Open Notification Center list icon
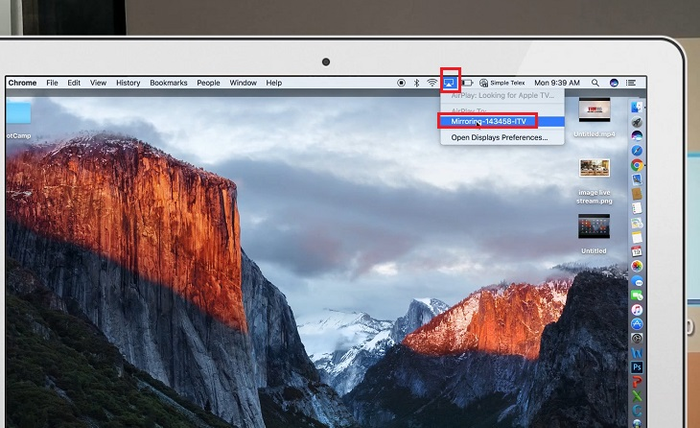 tap(631, 83)
